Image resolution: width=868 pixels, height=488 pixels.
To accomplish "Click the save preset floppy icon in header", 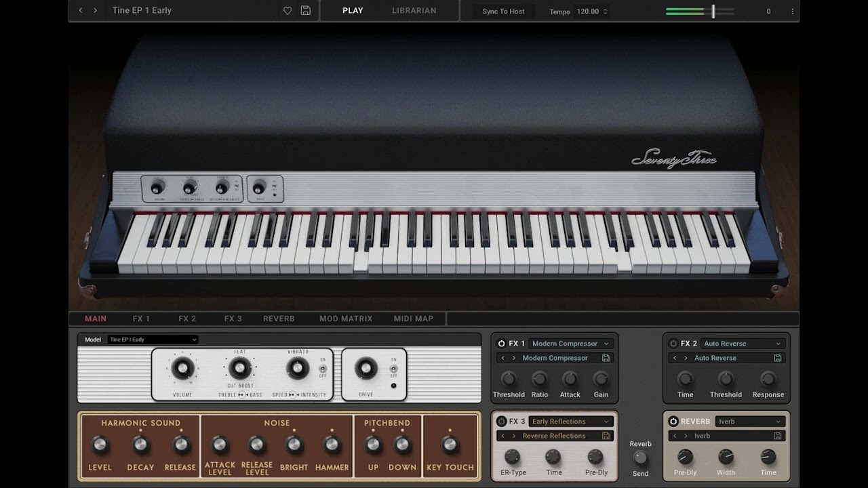I will [306, 11].
